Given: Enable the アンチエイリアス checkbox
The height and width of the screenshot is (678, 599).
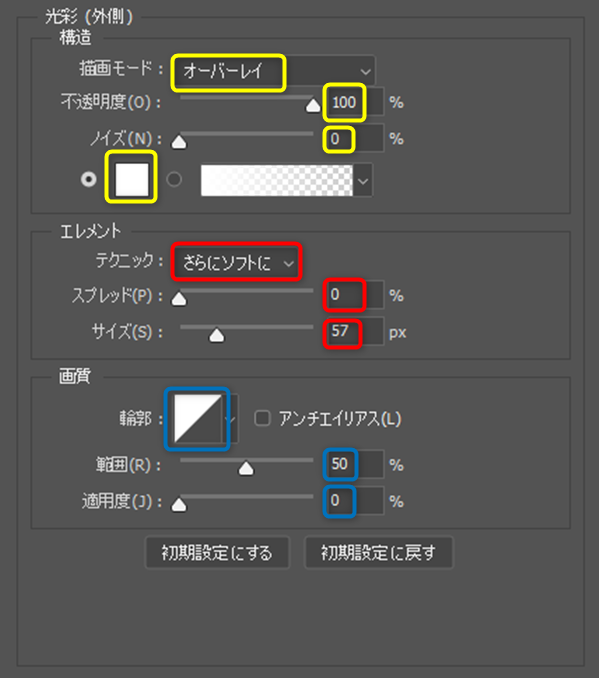Looking at the screenshot, I should pyautogui.click(x=262, y=418).
